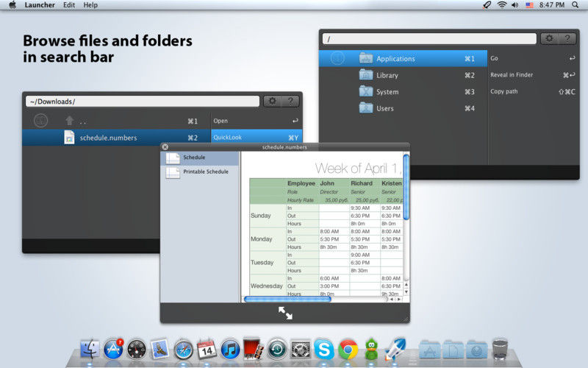The image size is (588, 368).
Task: Select the System folder row
Action: [403, 91]
